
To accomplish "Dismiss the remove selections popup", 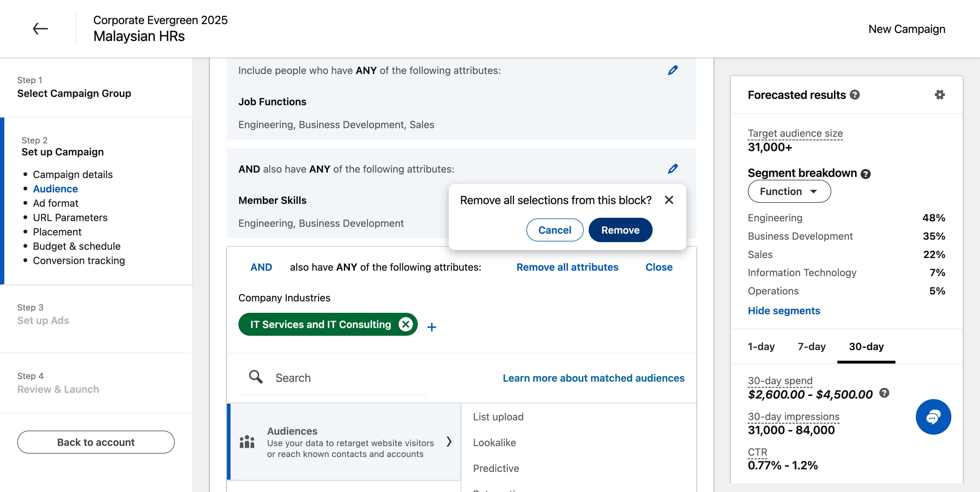I will (669, 200).
